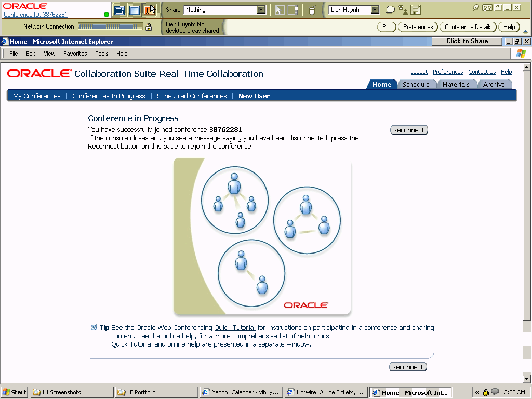Screen dimensions: 532x399
Task: Open the Windows Start menu
Action: click(14, 392)
